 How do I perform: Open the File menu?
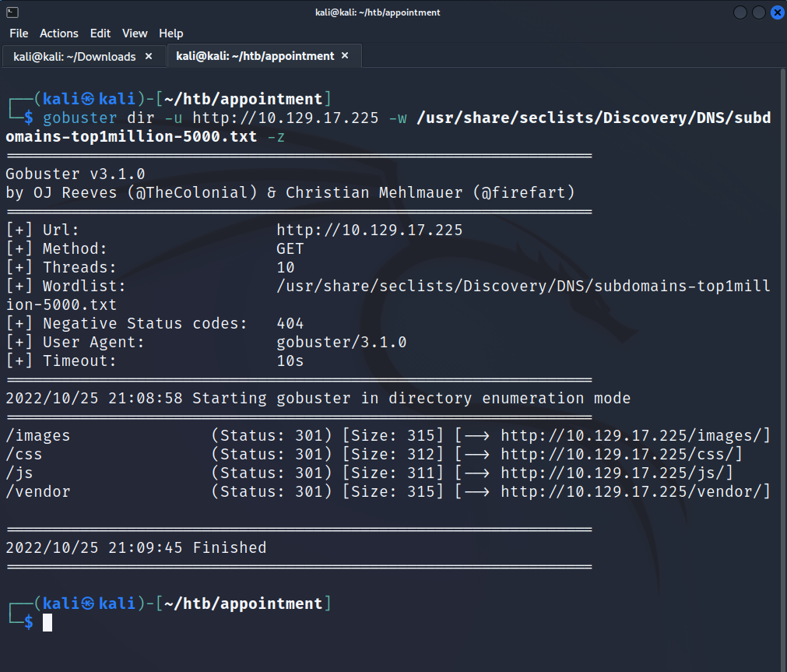click(x=19, y=33)
